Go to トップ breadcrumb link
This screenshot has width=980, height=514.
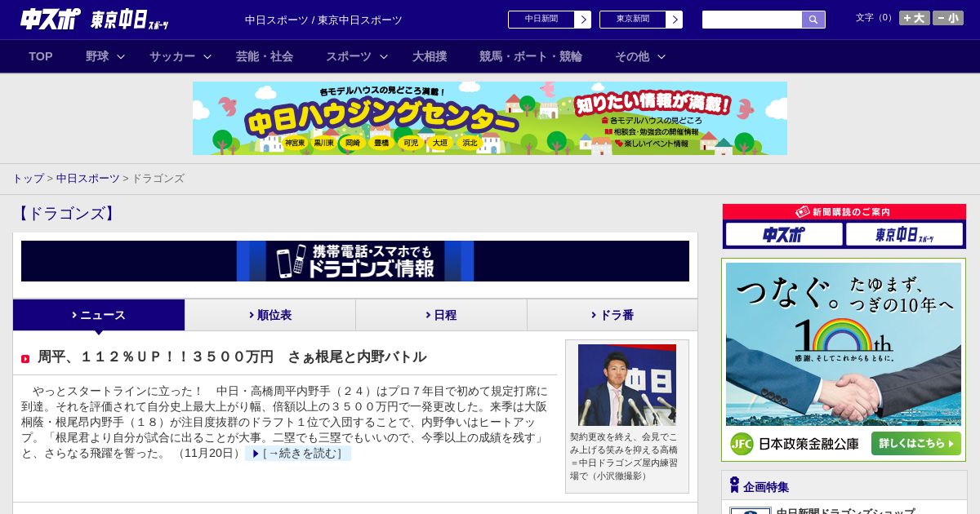28,178
